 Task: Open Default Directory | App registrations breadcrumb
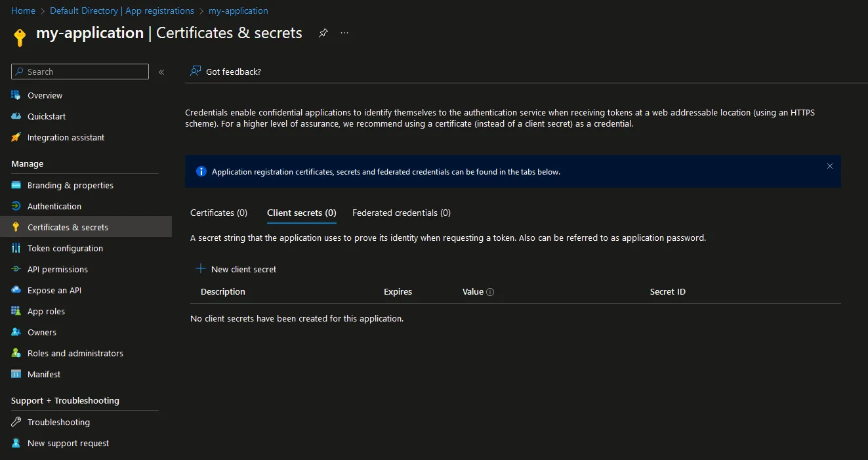pyautogui.click(x=122, y=10)
